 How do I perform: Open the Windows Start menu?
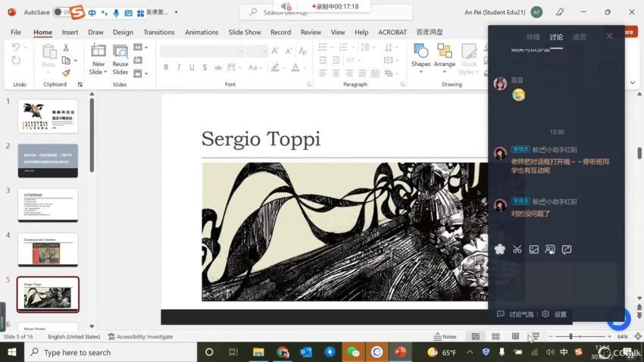pyautogui.click(x=11, y=352)
